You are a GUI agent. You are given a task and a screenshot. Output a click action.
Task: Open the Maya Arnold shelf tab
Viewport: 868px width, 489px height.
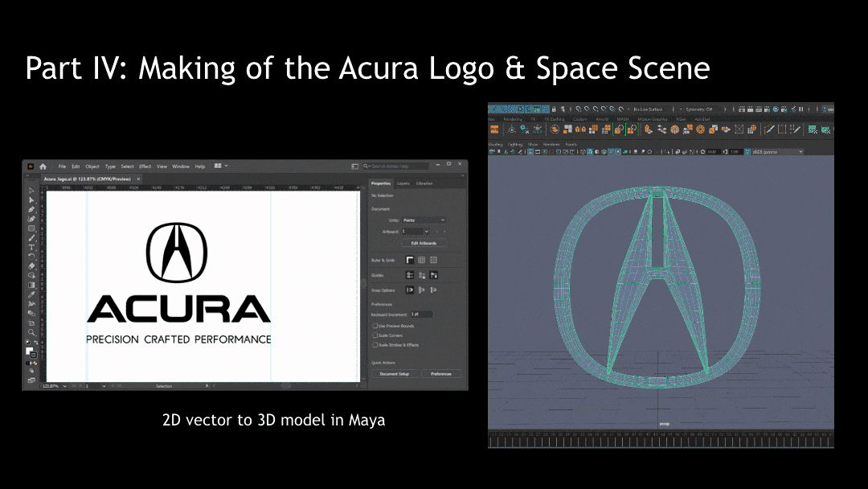pyautogui.click(x=602, y=119)
